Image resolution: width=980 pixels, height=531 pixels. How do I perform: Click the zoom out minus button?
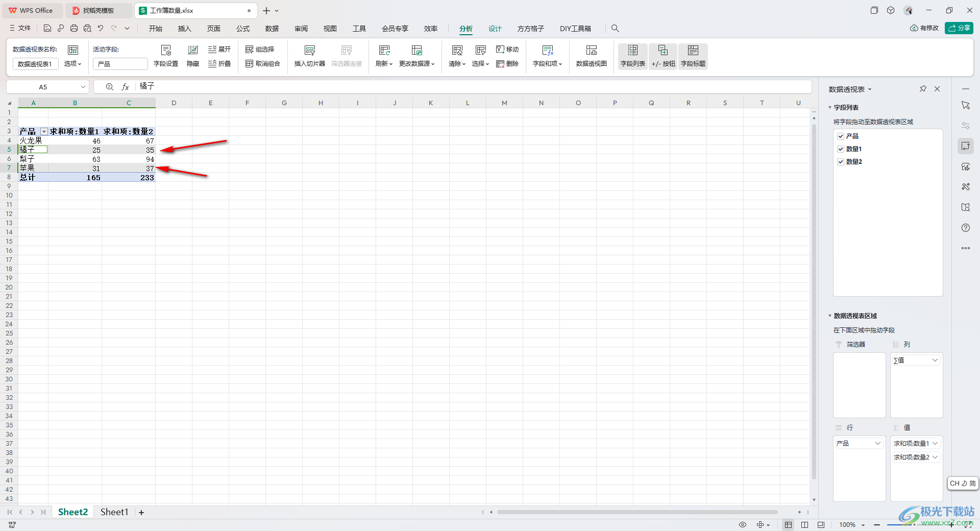tap(877, 525)
